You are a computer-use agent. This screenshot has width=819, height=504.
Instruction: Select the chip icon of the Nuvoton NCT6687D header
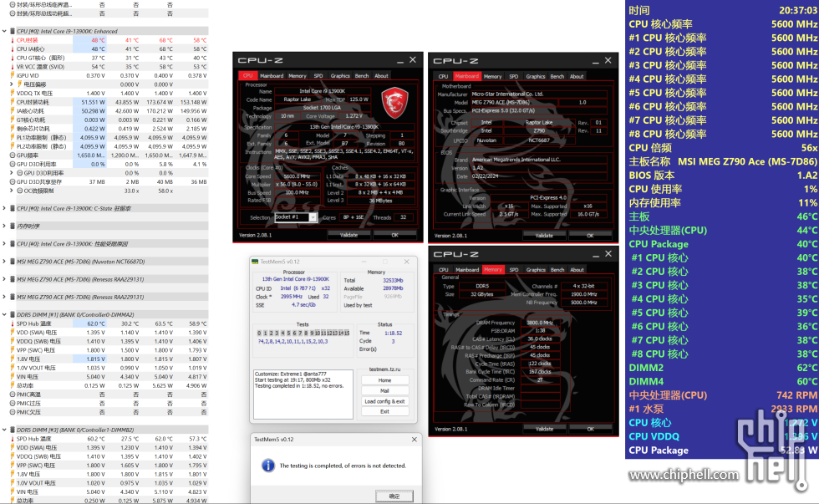coord(13,262)
